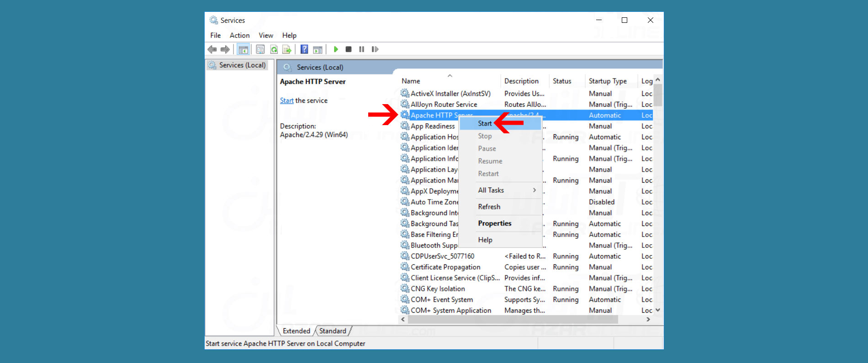
Task: Sort by the Startup Type column header
Action: (610, 81)
